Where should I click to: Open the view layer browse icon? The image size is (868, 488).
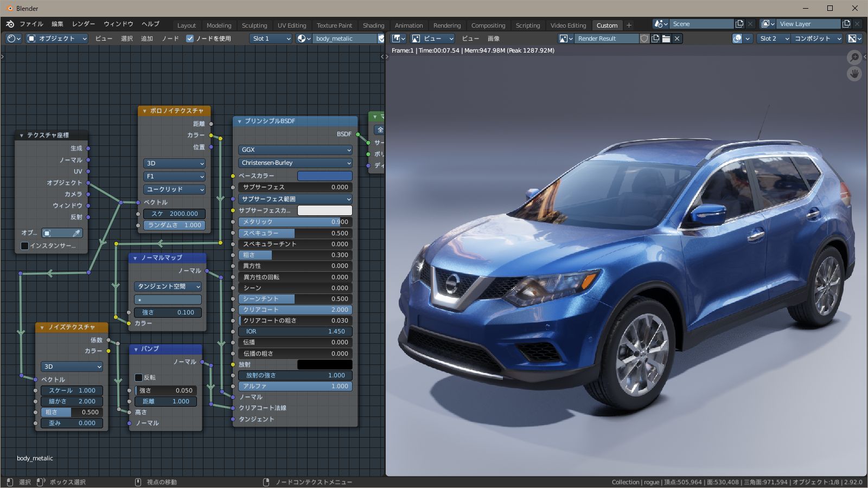pos(768,24)
